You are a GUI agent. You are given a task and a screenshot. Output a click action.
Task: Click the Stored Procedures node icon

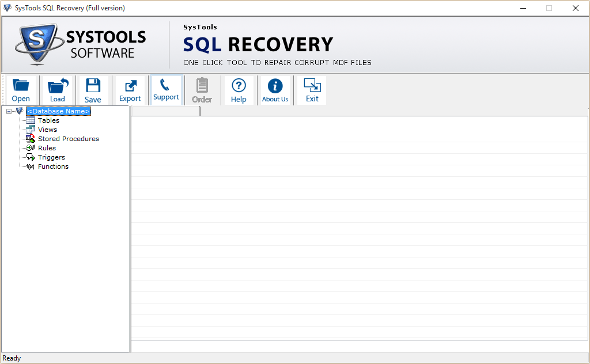(x=31, y=139)
